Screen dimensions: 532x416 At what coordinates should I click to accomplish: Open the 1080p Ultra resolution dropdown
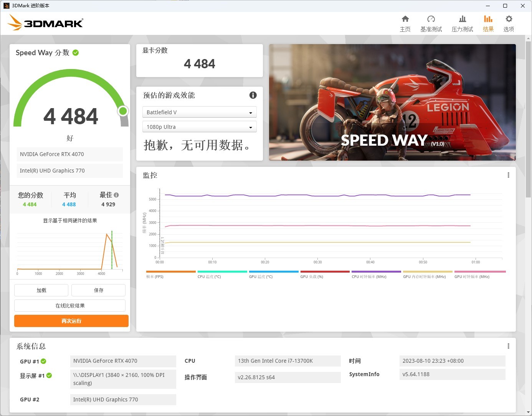click(199, 127)
